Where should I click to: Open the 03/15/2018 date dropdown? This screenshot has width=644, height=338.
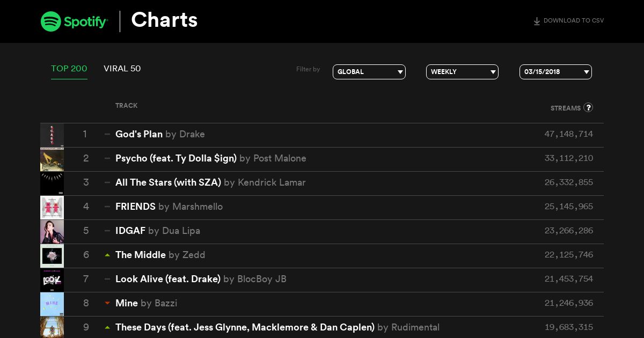point(555,72)
